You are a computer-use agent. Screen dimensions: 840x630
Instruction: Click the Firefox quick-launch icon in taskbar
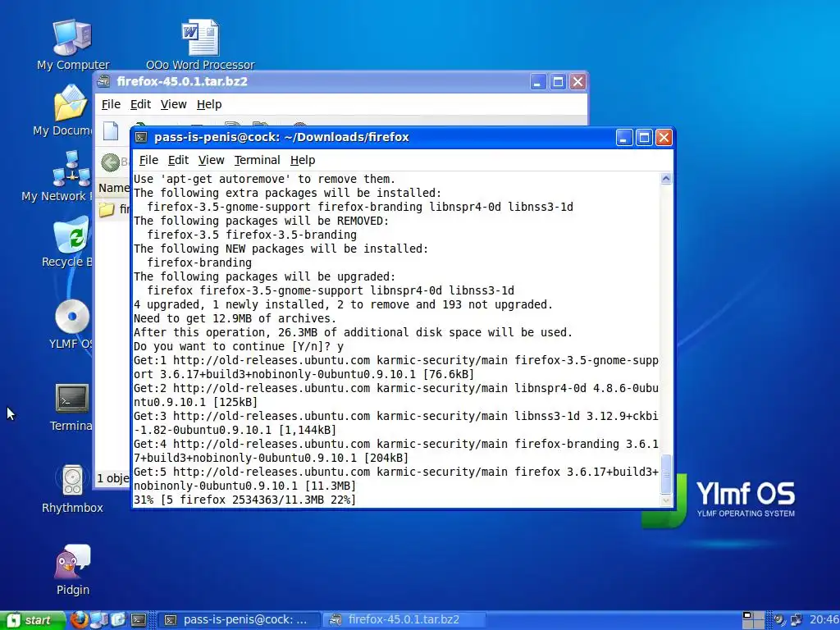click(x=80, y=620)
